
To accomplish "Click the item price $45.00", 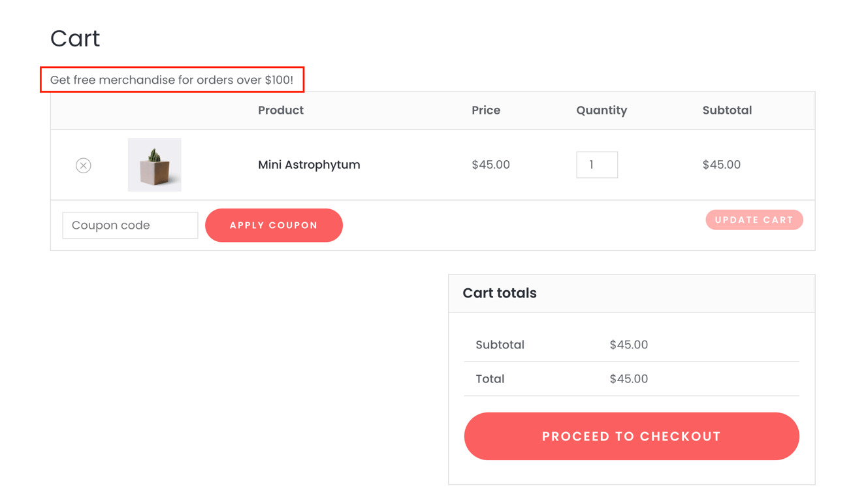I will [491, 165].
